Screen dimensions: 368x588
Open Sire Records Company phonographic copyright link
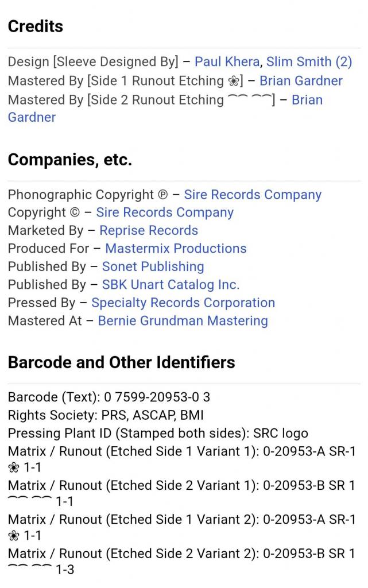click(253, 195)
